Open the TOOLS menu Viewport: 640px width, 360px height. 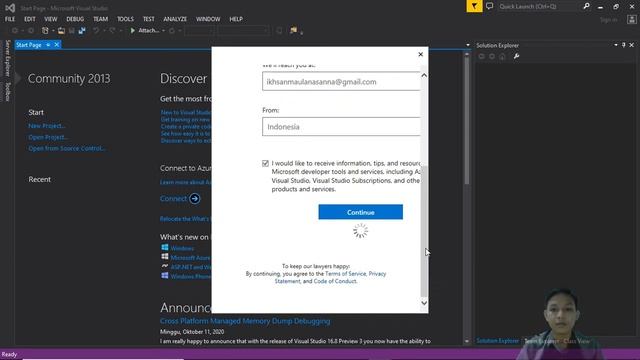(125, 19)
